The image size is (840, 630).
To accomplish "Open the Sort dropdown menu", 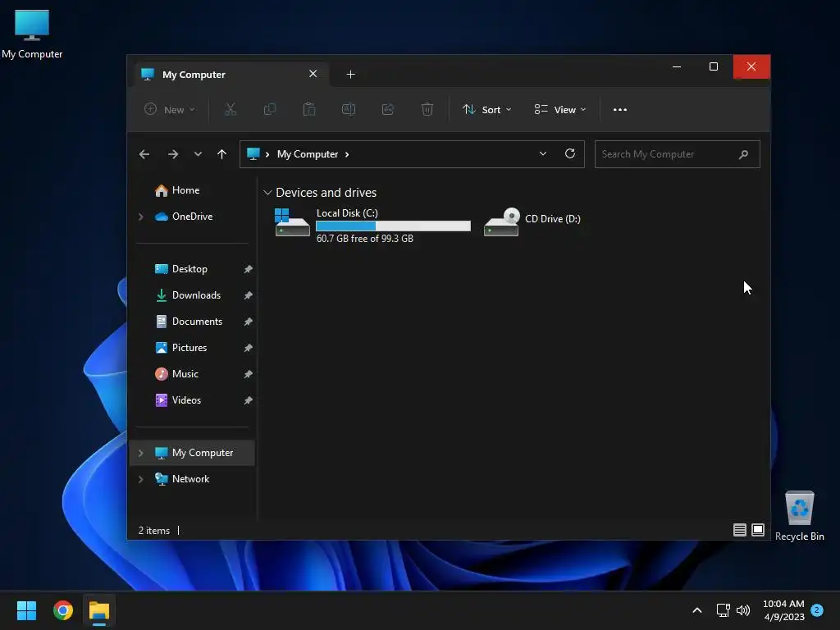I will [x=487, y=109].
